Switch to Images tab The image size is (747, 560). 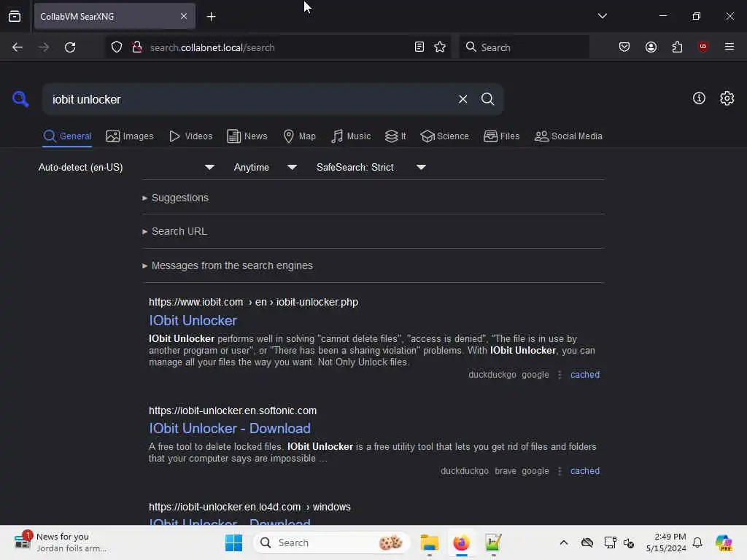click(130, 136)
